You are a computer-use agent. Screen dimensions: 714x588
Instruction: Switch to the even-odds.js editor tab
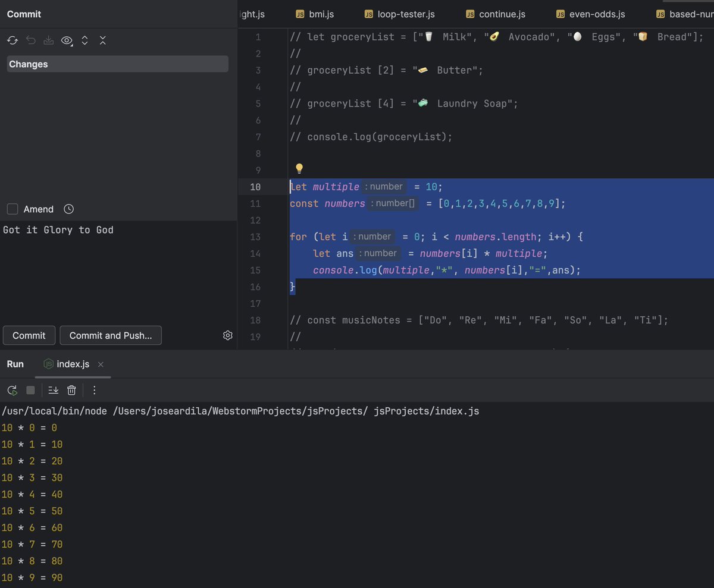click(590, 14)
